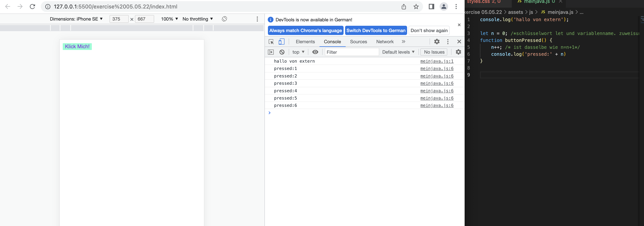Switch to the Elements tab
The width and height of the screenshot is (644, 226).
point(305,42)
